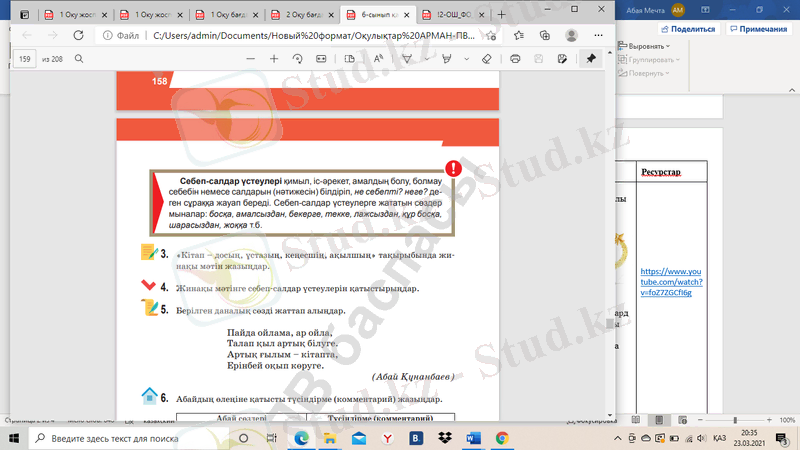Open the browser profile avatar
800x450 pixels.
[x=571, y=34]
